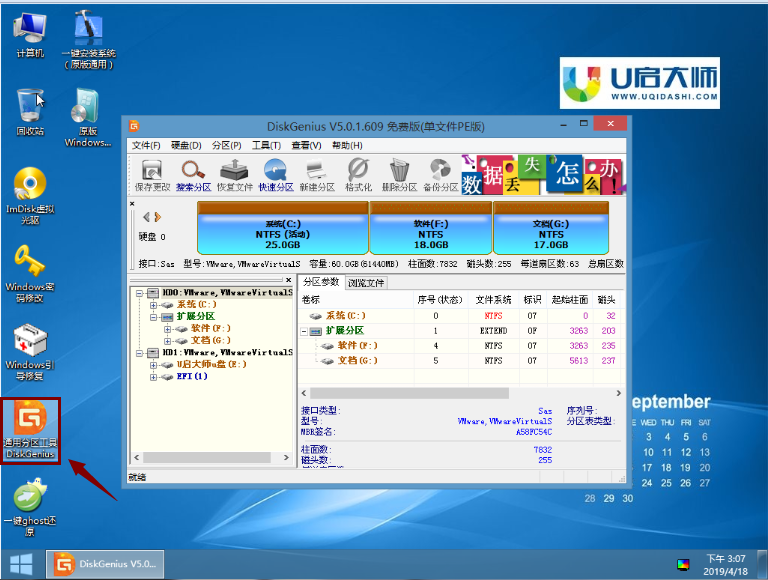Select the 快速分区 (Quick Partition) icon

[x=275, y=173]
